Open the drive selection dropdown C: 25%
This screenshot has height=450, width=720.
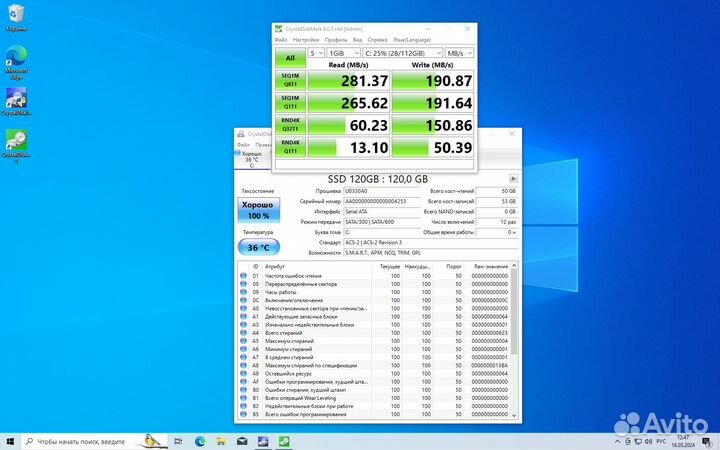pyautogui.click(x=403, y=53)
